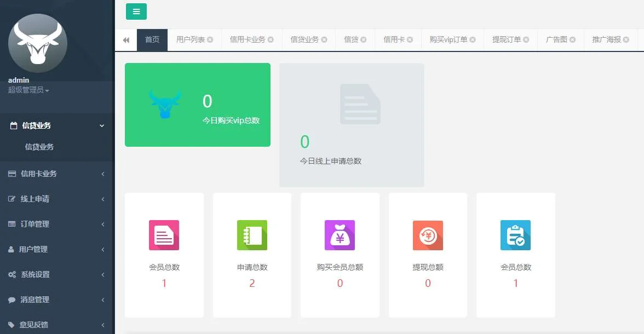Click the 用户管理 person icon

coord(11,249)
